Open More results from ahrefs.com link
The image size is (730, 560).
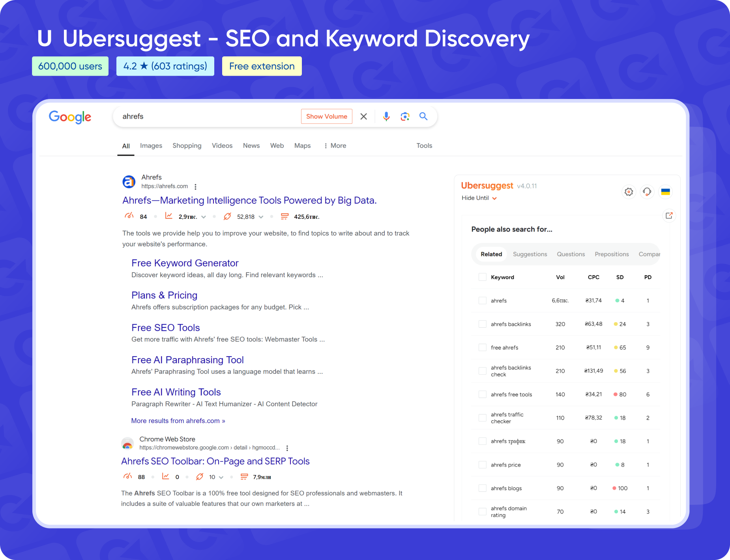pyautogui.click(x=178, y=420)
